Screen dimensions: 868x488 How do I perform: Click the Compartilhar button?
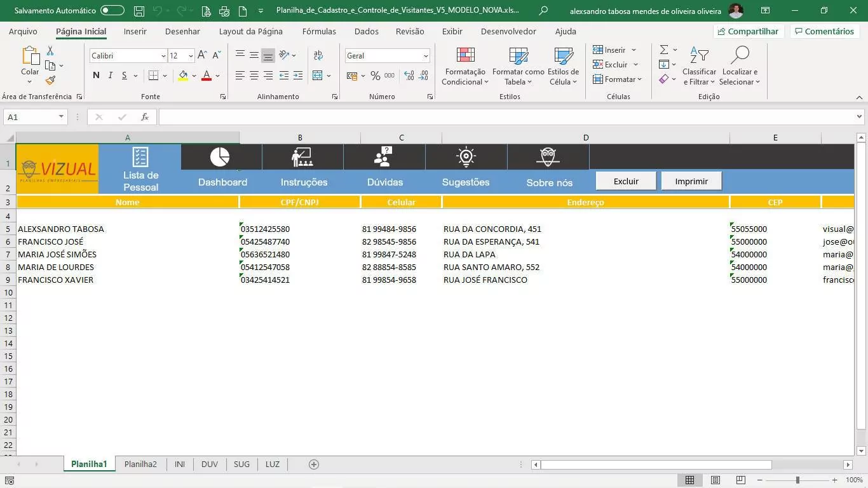[749, 31]
